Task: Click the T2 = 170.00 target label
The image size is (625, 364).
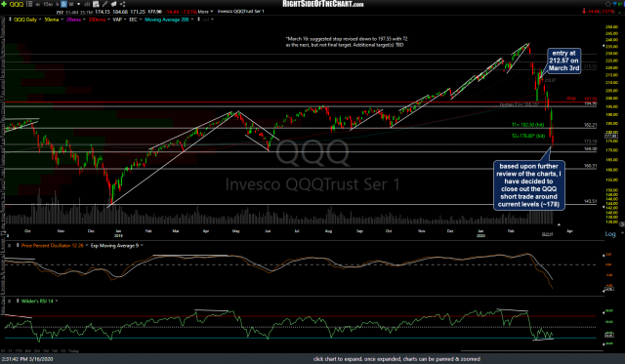Action: 528,136
